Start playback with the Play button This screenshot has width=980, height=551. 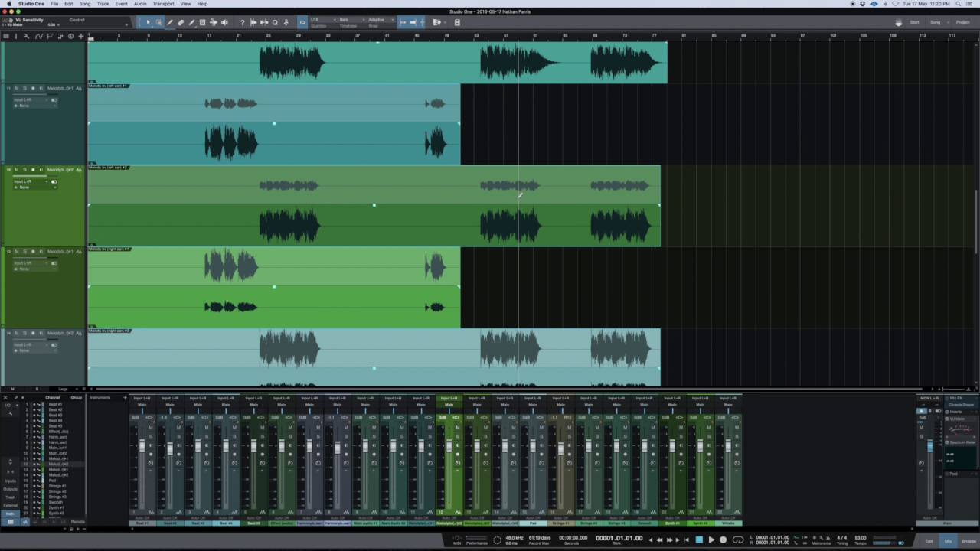click(711, 540)
